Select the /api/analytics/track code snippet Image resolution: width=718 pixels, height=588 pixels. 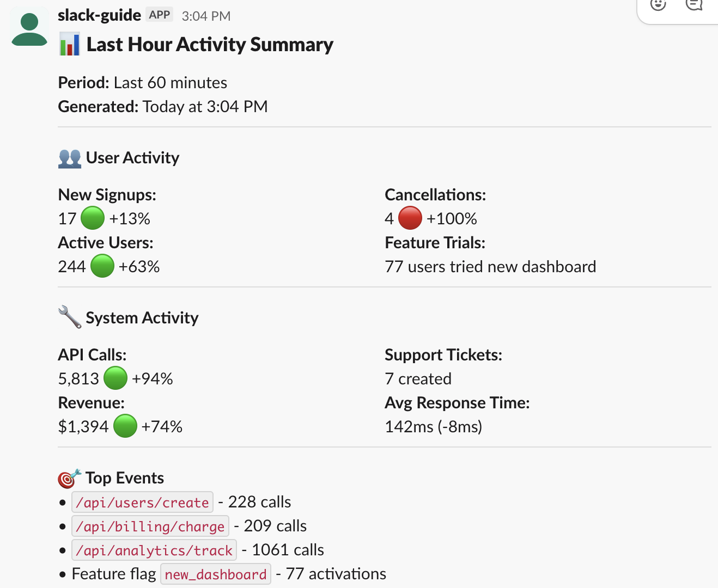point(154,550)
